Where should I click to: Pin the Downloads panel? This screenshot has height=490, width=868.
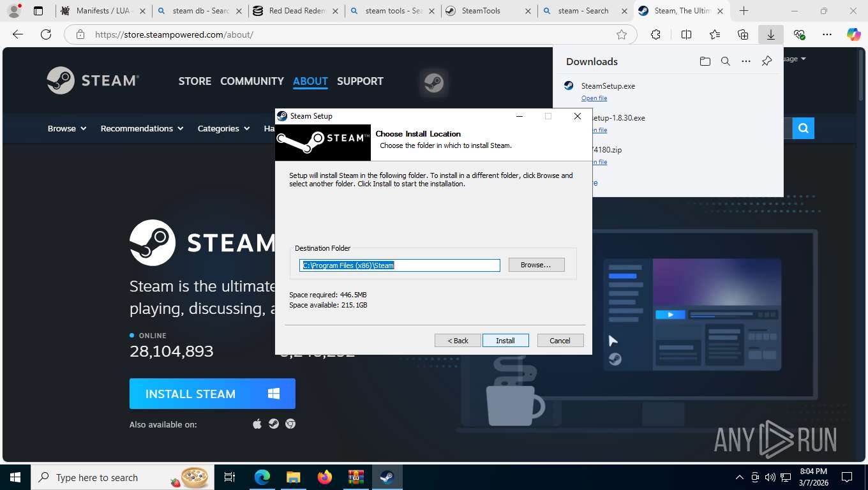point(767,61)
